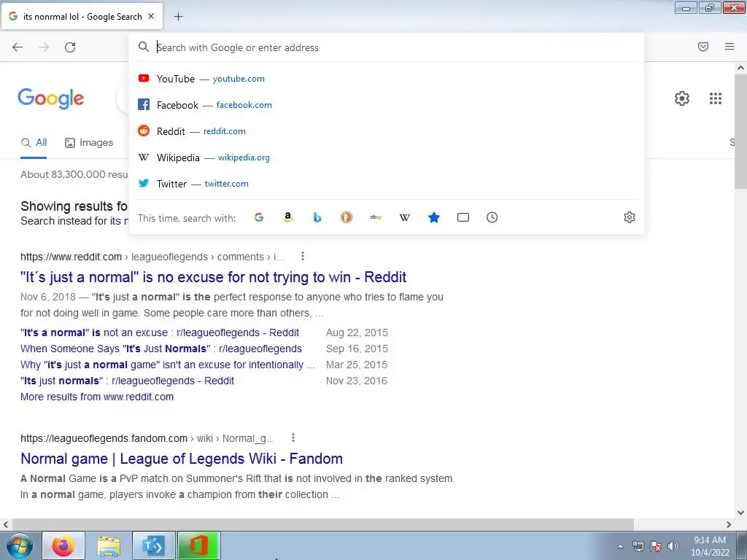This screenshot has height=560, width=747.
Task: Search this time with Google
Action: [x=259, y=217]
